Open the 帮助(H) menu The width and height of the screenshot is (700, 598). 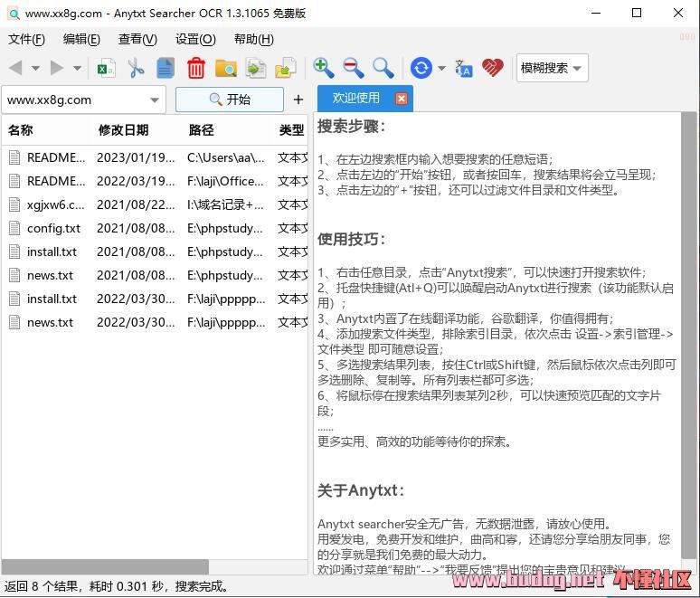tap(253, 39)
